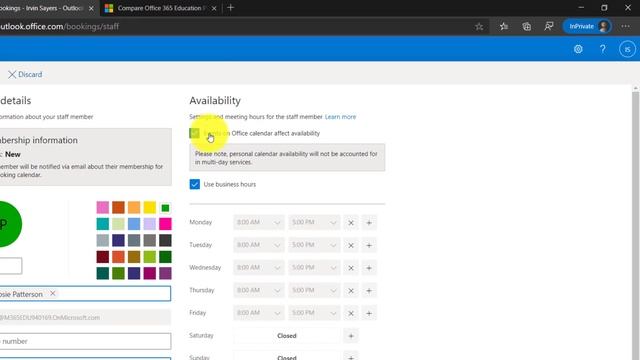Open Friday end time dropdown

coord(314,313)
